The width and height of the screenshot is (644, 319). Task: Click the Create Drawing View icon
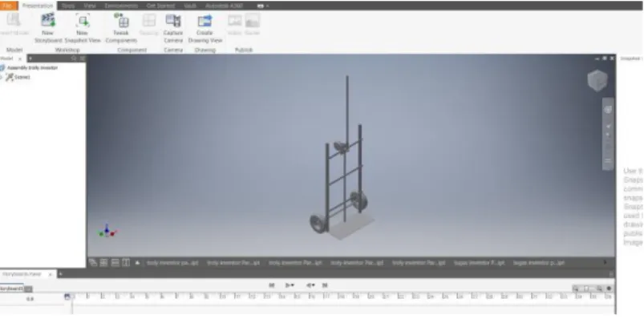205,21
